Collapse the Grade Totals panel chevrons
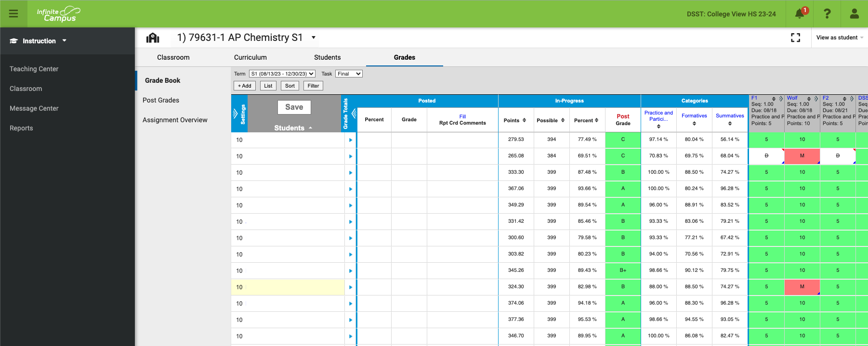The image size is (868, 346). tap(354, 114)
